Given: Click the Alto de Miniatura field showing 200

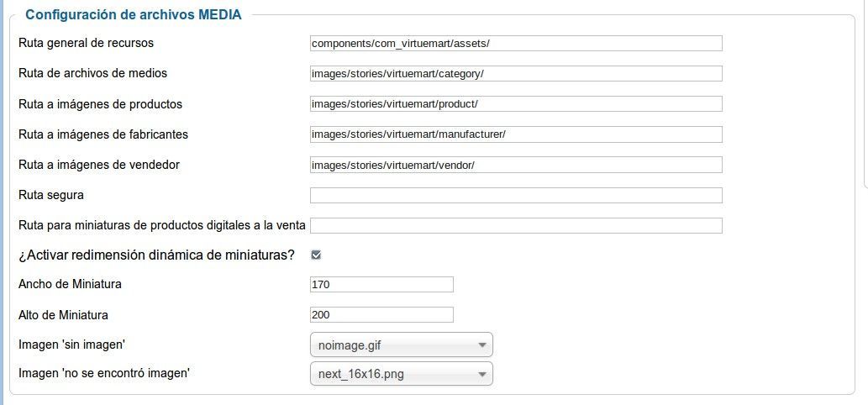Looking at the screenshot, I should [381, 315].
